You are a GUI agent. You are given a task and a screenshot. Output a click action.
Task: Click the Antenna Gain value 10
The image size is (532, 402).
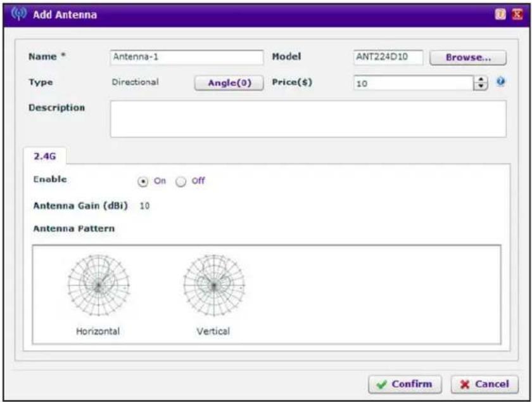click(144, 205)
